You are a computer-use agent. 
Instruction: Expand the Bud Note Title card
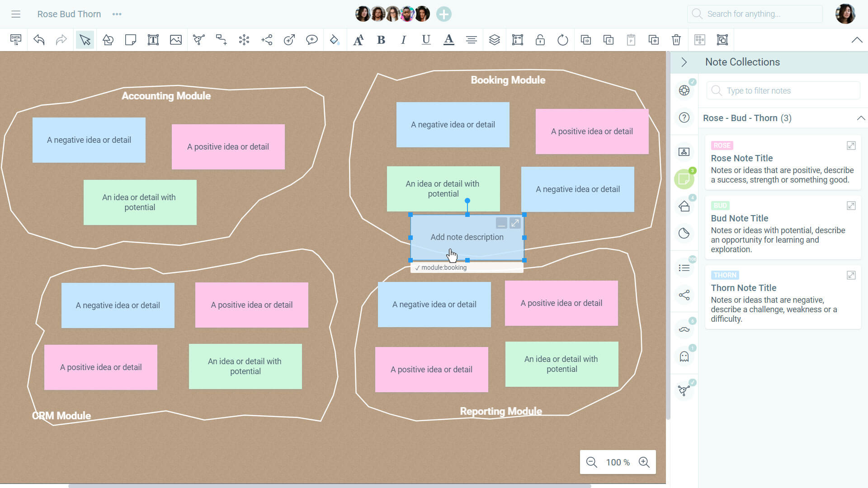851,206
